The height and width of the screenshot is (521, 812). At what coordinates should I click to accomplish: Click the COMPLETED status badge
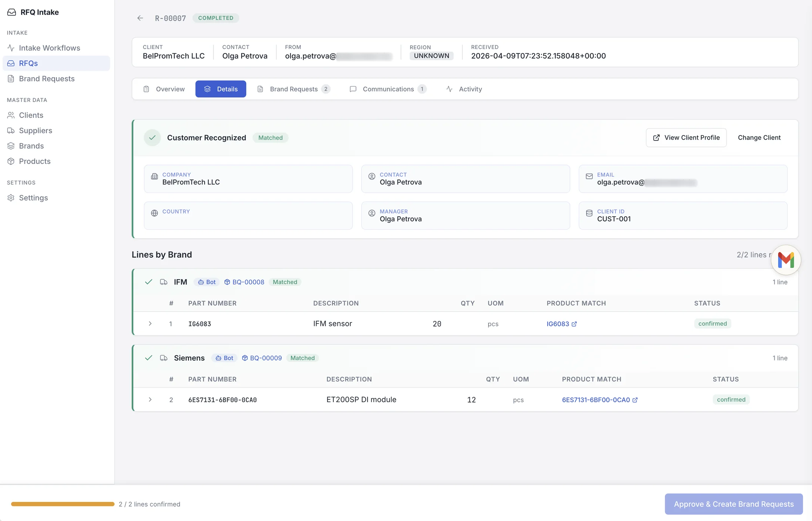click(x=216, y=18)
